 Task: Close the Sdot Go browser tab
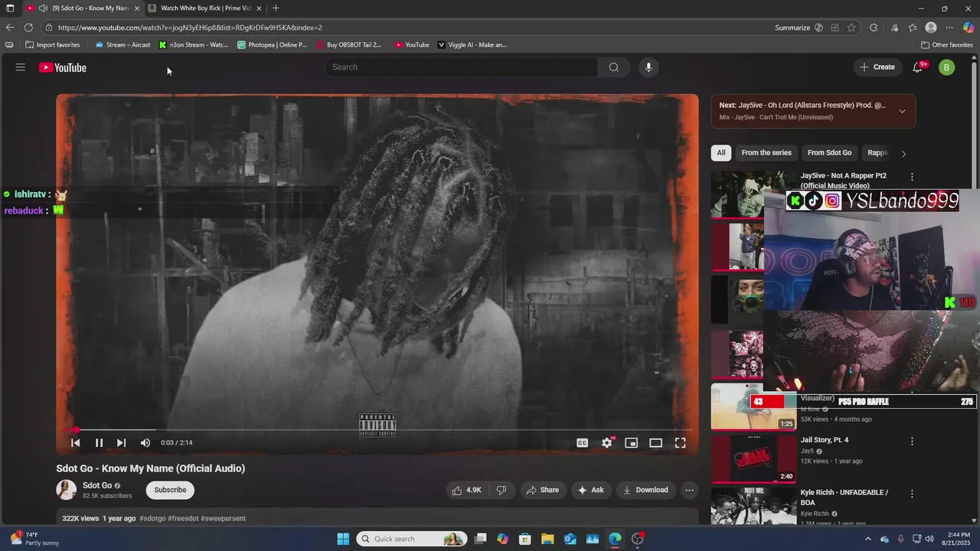137,8
